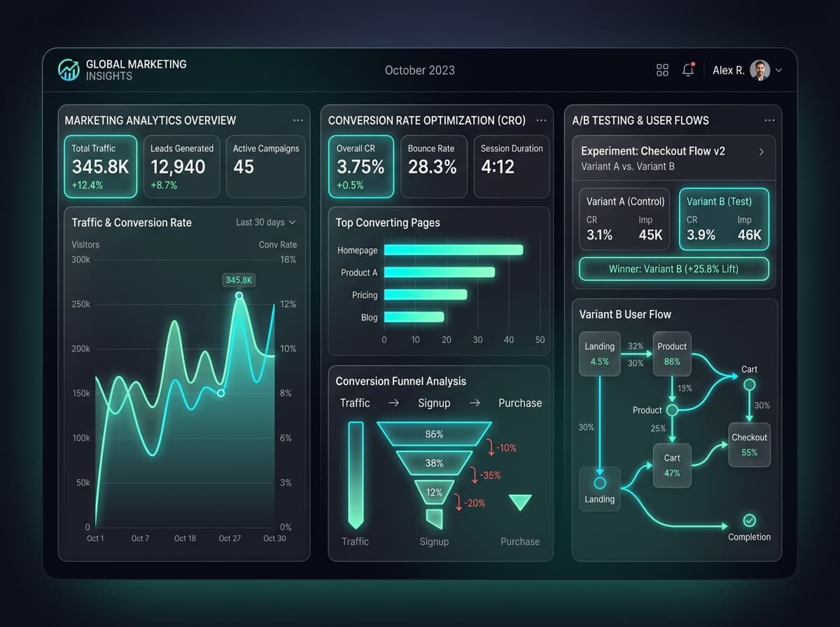Viewport: 840px width, 627px height.
Task: Click the Conversion Funnel Analysis heading
Action: pos(400,381)
